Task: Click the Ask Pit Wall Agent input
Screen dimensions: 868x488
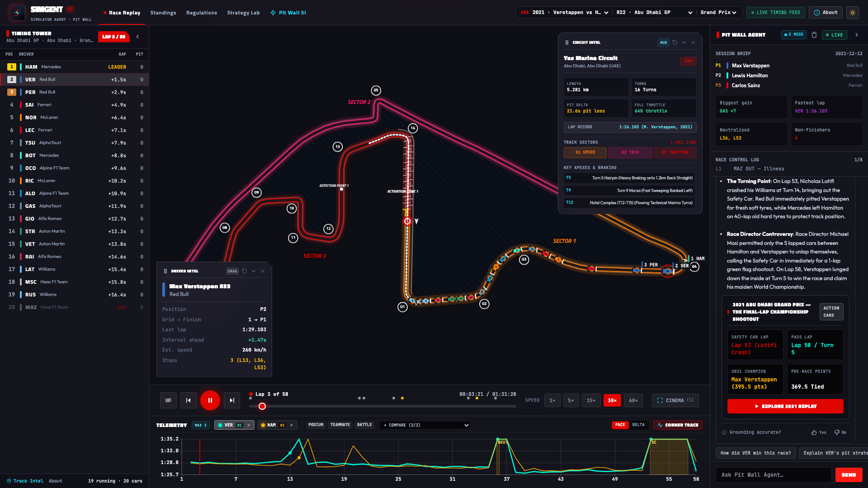Action: tap(774, 475)
